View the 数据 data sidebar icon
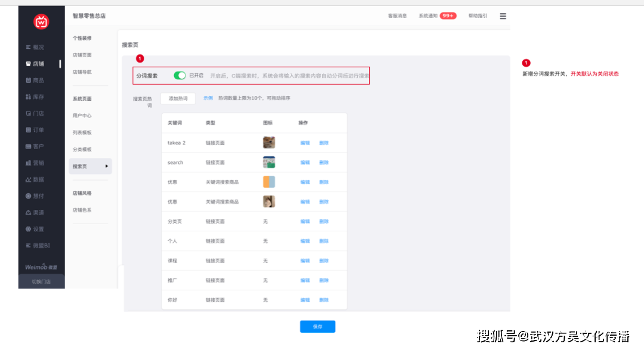The height and width of the screenshot is (350, 644). coord(29,179)
